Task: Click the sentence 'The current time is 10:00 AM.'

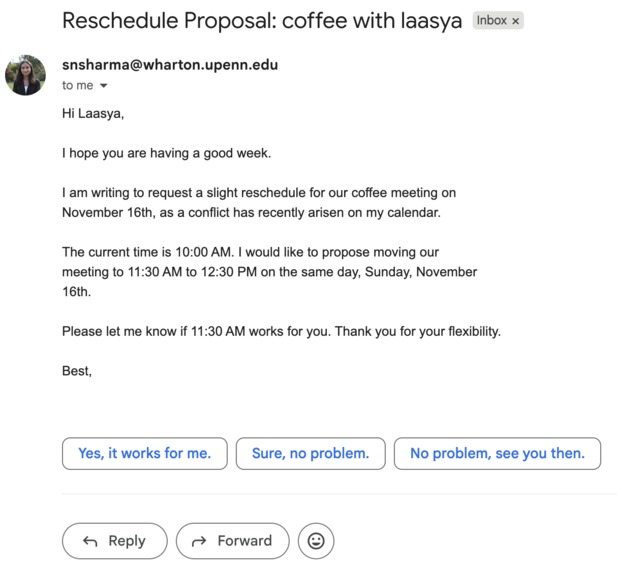Action: click(148, 252)
